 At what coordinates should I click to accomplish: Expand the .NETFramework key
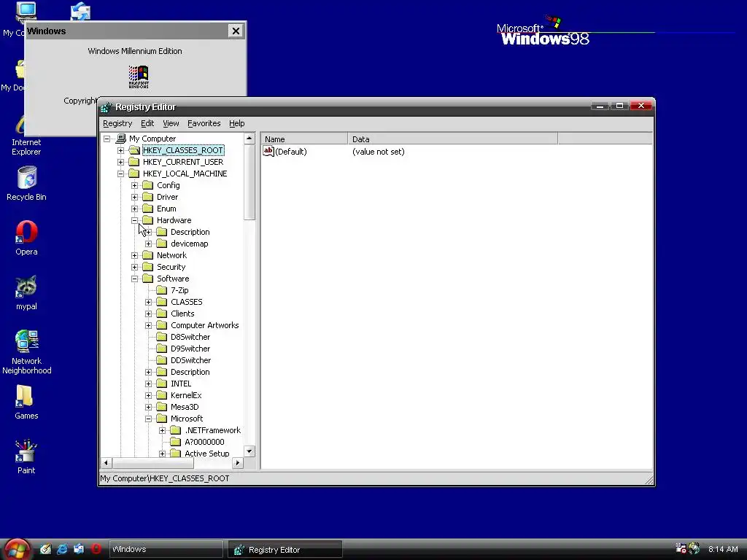click(162, 430)
